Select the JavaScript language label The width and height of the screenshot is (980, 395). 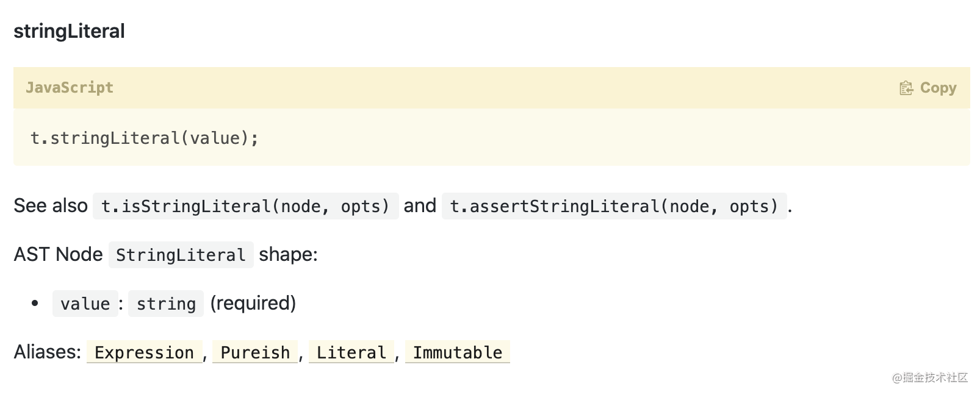[70, 88]
